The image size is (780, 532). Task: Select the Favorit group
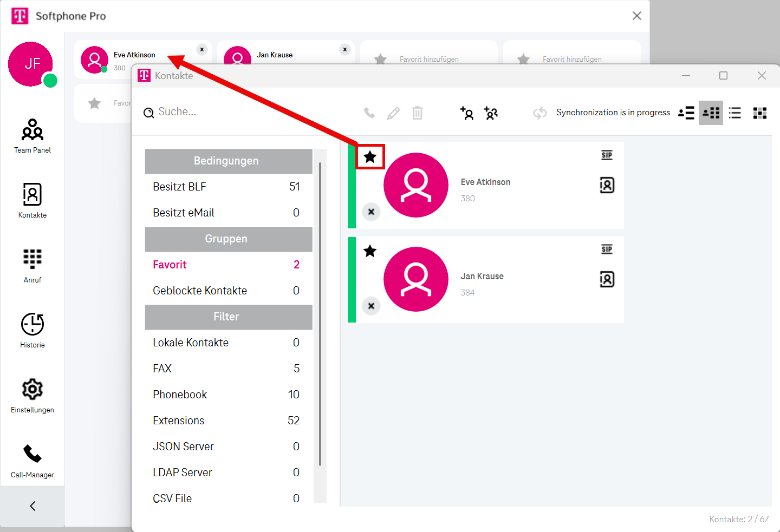tap(170, 265)
